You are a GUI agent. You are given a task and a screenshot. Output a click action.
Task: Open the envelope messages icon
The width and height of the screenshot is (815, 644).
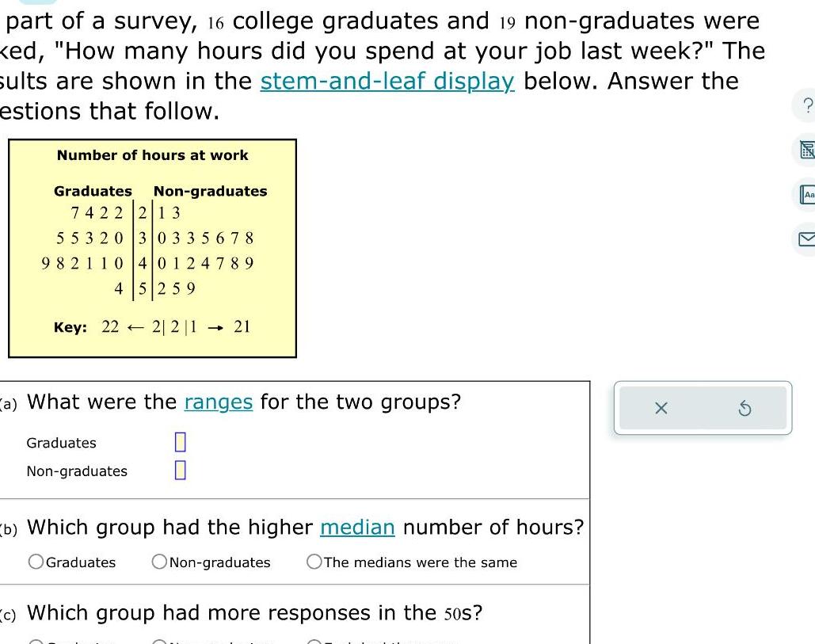click(809, 238)
